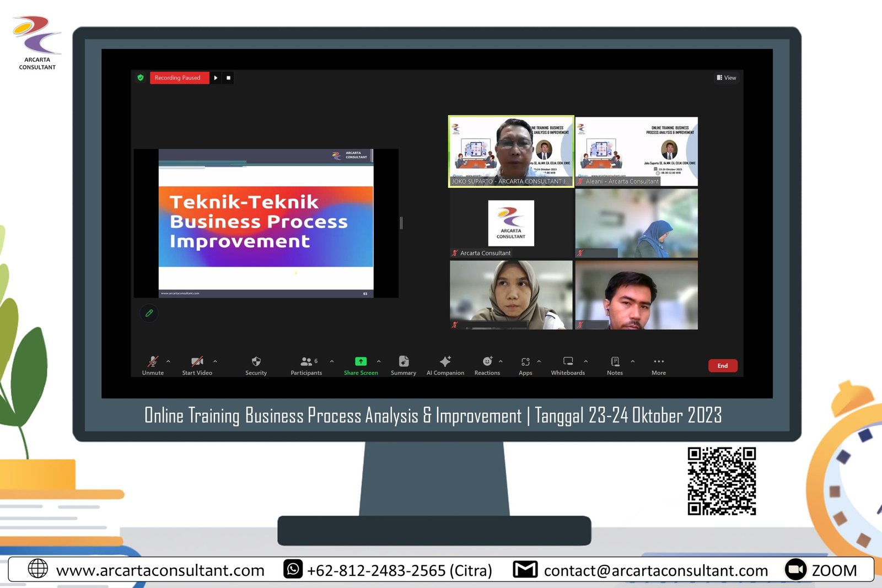882x588 pixels.
Task: Unmute the microphone
Action: point(153,362)
